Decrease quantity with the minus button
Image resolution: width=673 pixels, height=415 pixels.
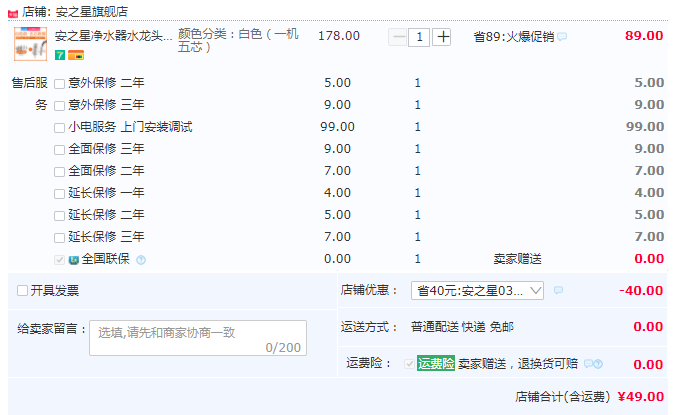[398, 37]
